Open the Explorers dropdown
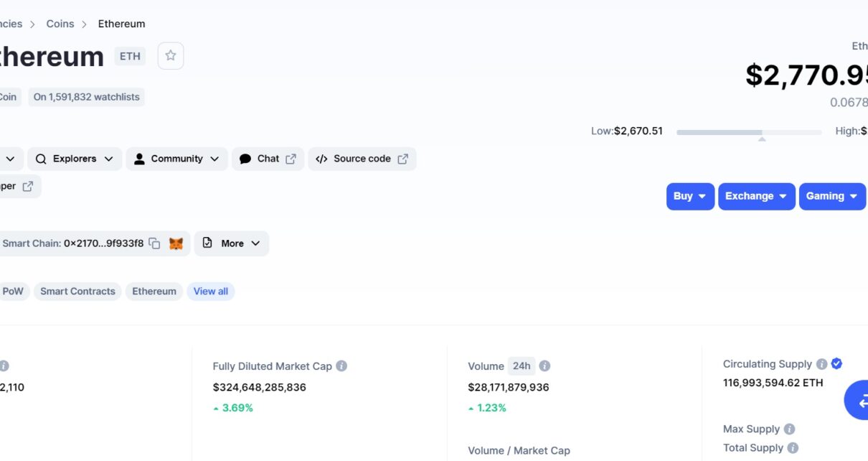This screenshot has height=461, width=868. pyautogui.click(x=75, y=159)
